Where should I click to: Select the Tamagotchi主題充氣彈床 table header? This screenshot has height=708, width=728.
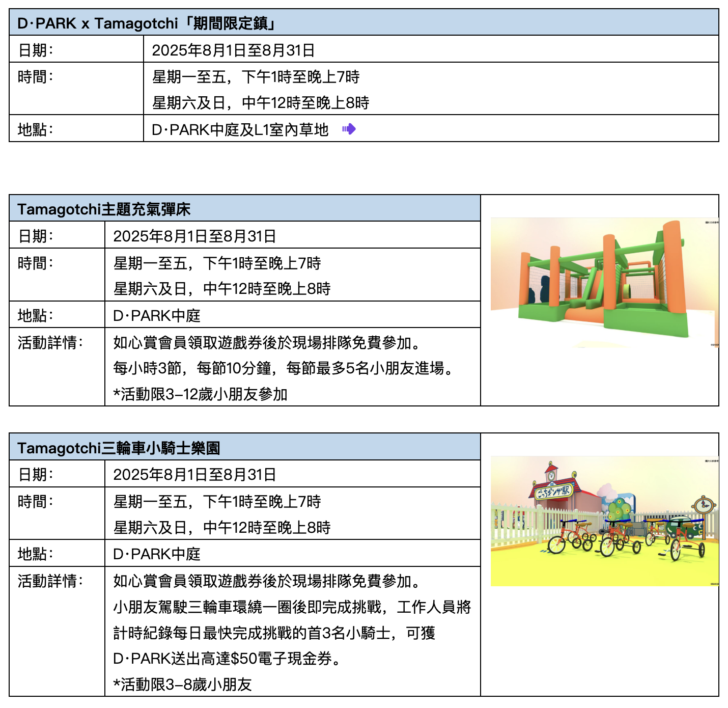click(x=104, y=209)
